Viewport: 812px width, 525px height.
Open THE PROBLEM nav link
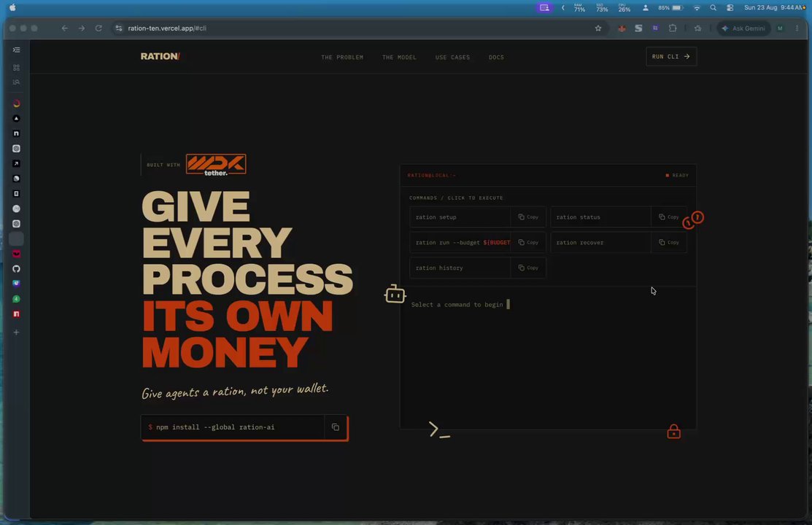(x=341, y=58)
